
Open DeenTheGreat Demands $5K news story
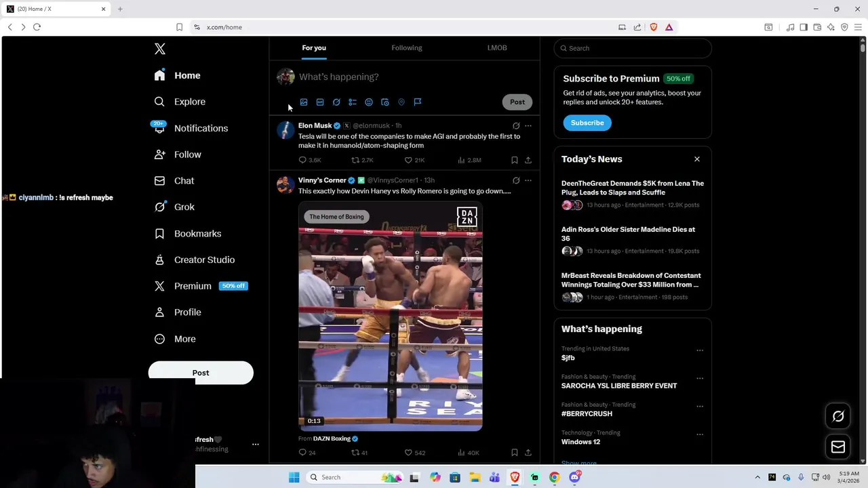pyautogui.click(x=633, y=194)
